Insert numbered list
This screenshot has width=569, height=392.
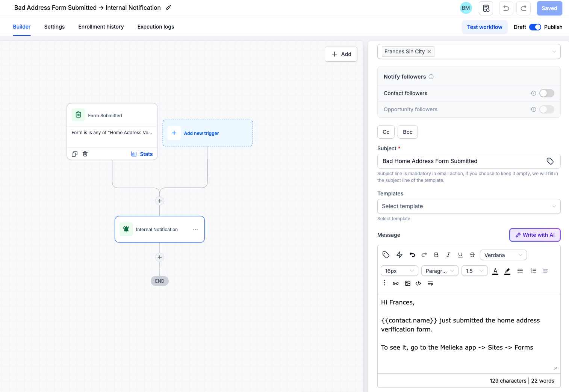[534, 271]
